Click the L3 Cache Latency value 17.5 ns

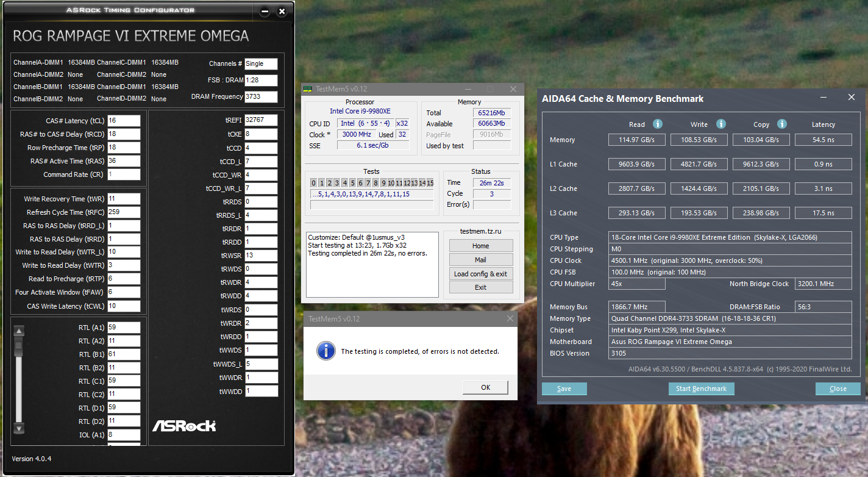coord(823,213)
